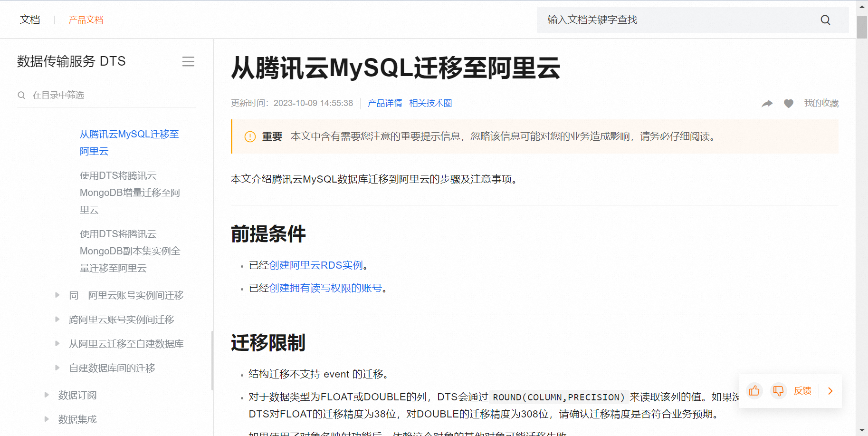Click the 迁移限制 heading
The width and height of the screenshot is (868, 436).
(x=268, y=343)
